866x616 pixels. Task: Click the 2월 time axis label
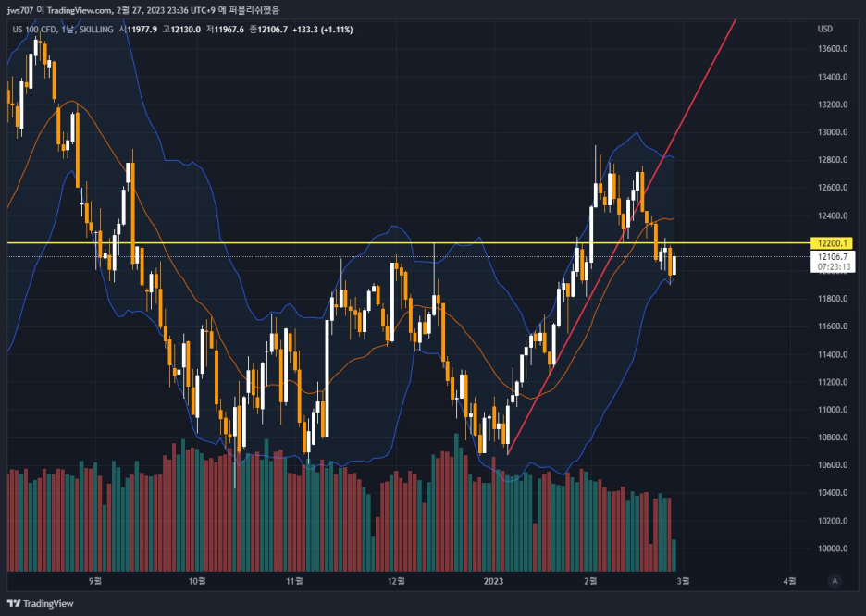tap(590, 581)
